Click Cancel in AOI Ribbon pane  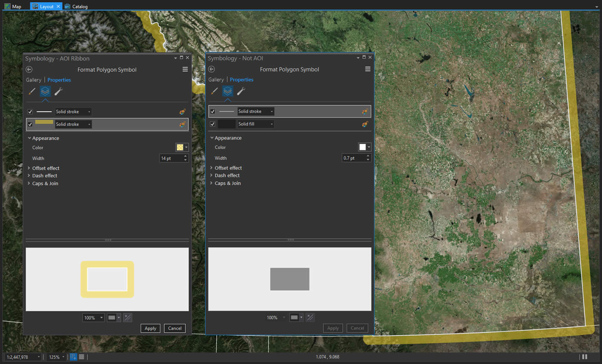click(x=175, y=328)
